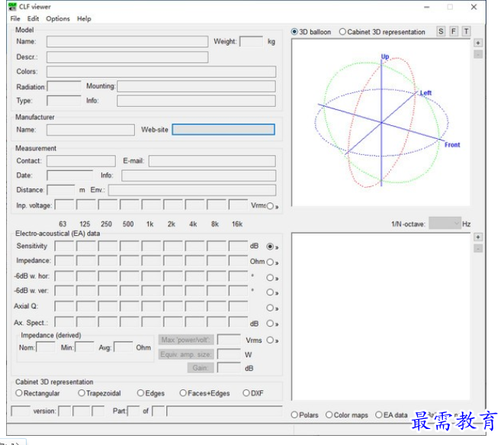The height and width of the screenshot is (445, 504).
Task: Click the Max power/volt button
Action: point(186,340)
